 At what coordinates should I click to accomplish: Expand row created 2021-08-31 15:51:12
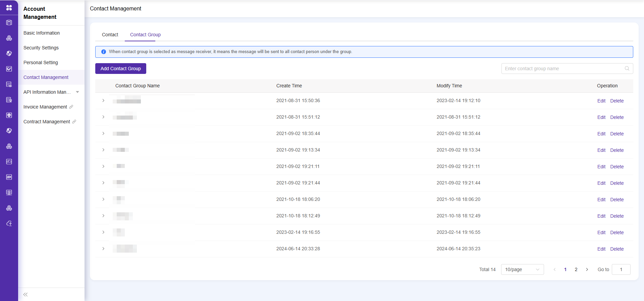click(x=103, y=117)
